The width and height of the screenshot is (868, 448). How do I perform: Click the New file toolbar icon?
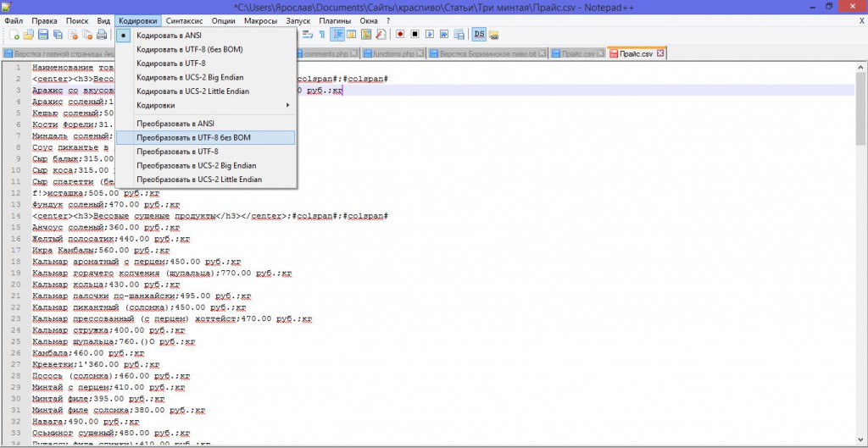point(14,35)
